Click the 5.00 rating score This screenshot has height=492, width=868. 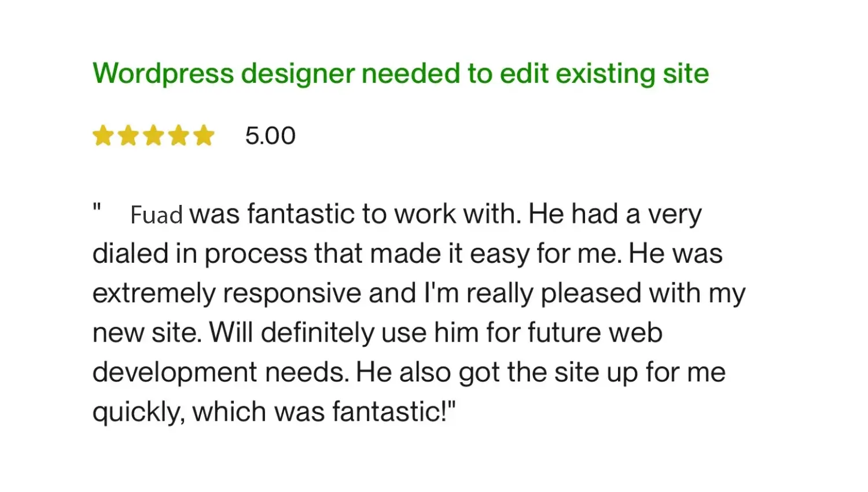coord(270,136)
